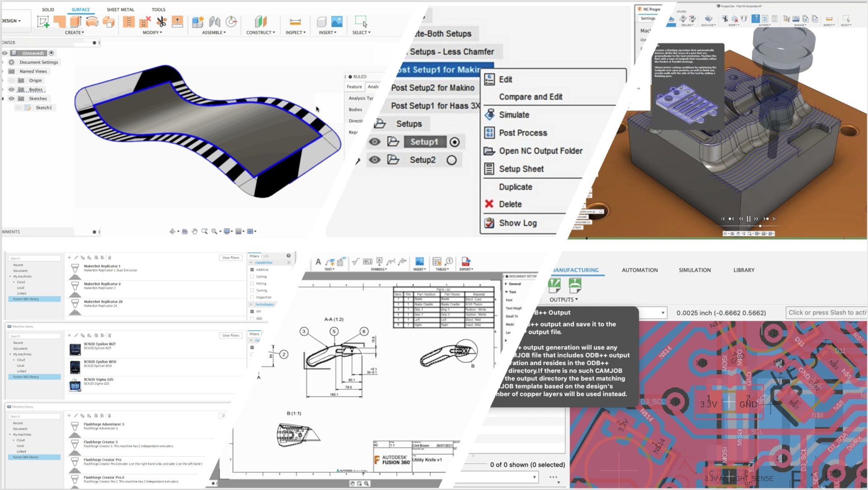868x490 pixels.
Task: Click Post Setup2 for Makino button
Action: (433, 87)
